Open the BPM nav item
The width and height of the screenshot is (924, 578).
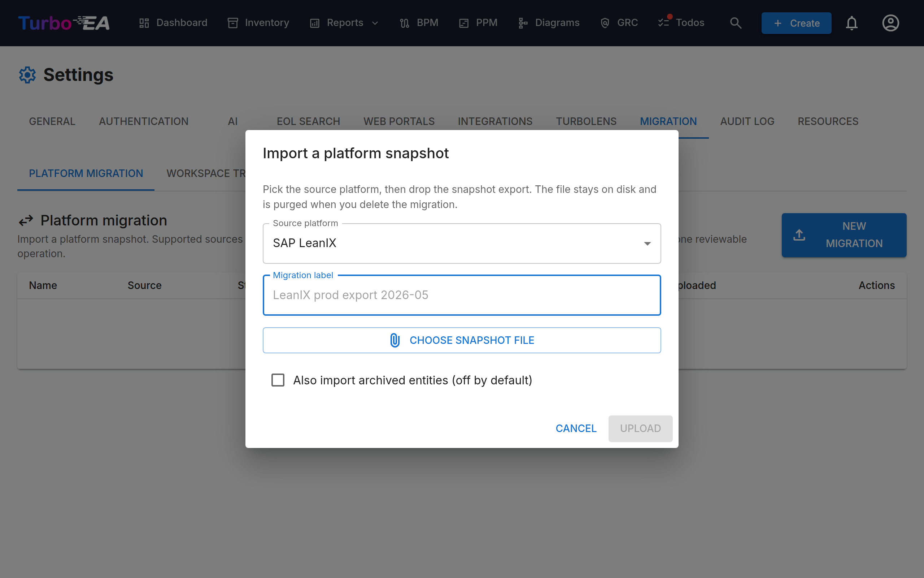coord(419,23)
